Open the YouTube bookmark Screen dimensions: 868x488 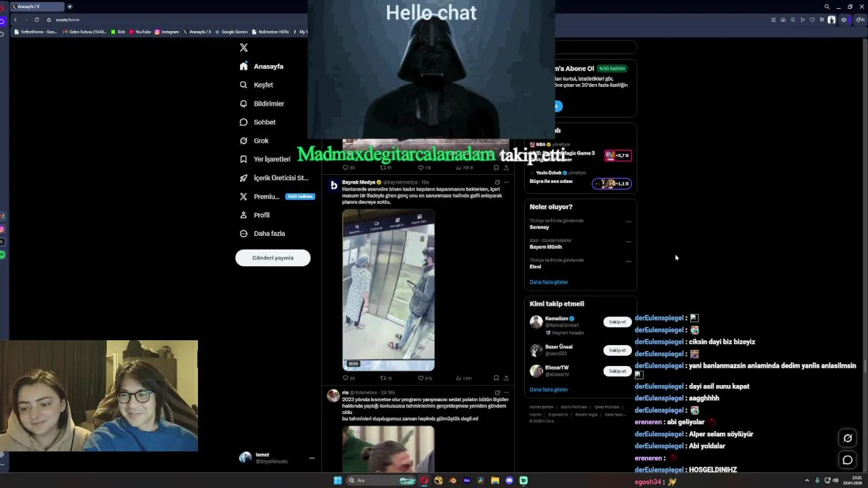click(x=140, y=32)
